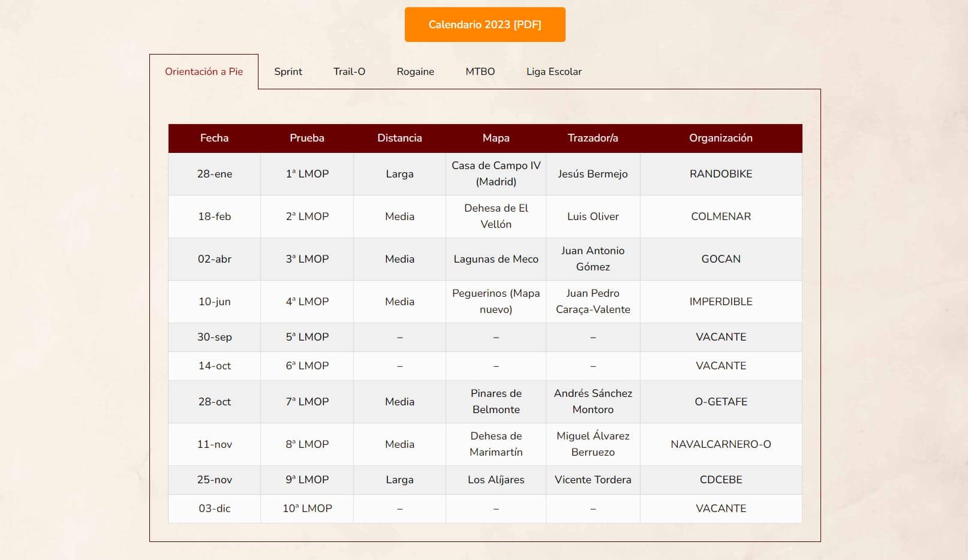Image resolution: width=968 pixels, height=560 pixels.
Task: Select the date cell 18-feb
Action: tap(214, 216)
